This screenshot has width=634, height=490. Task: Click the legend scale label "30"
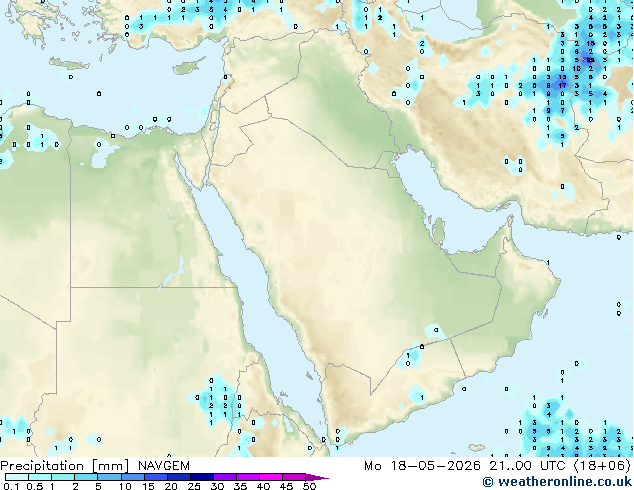218,486
